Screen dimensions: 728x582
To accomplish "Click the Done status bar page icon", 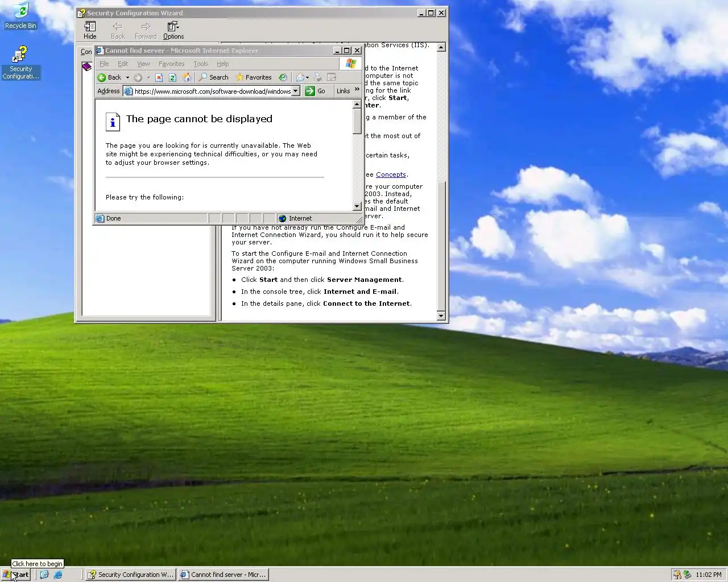I will point(100,218).
